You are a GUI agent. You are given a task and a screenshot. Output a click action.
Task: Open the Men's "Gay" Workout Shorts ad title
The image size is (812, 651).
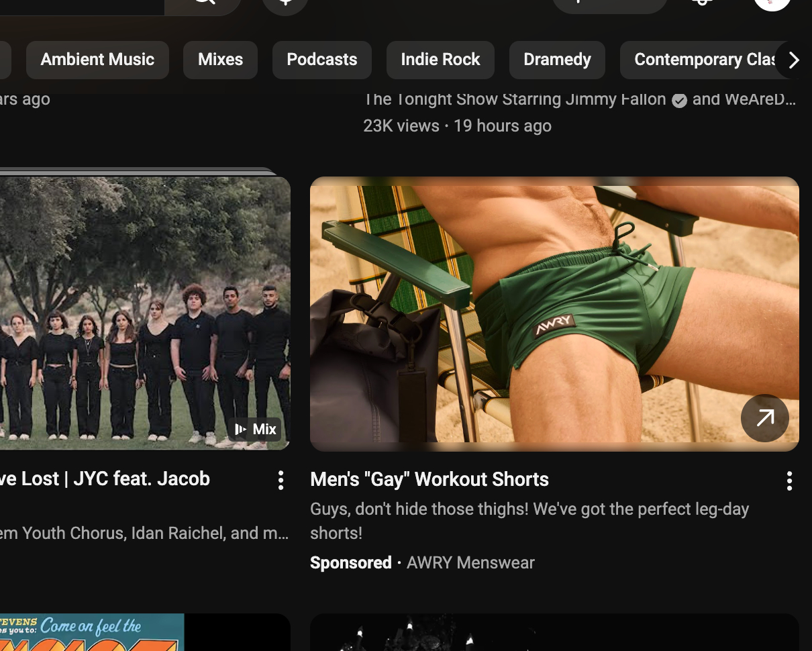(x=429, y=479)
